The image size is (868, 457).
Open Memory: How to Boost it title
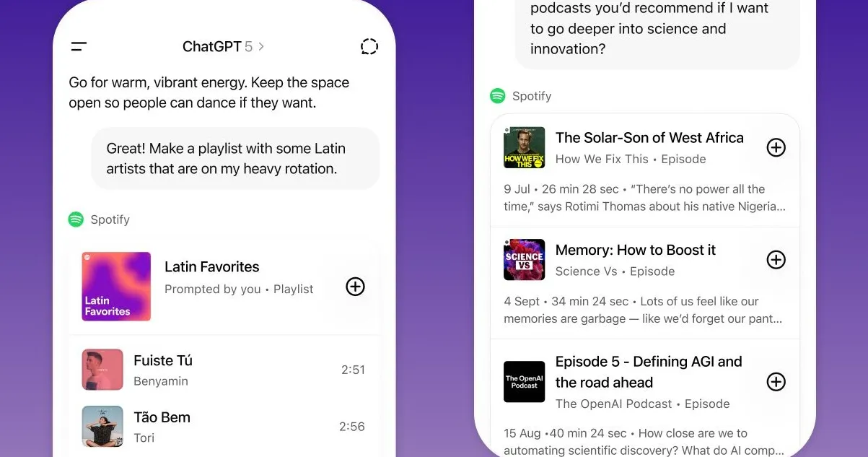tap(635, 250)
